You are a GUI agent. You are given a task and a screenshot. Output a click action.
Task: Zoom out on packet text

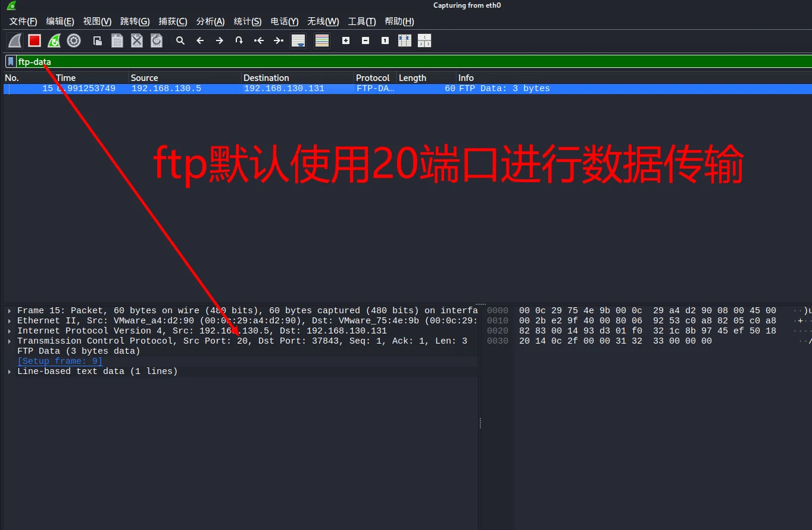coord(366,40)
